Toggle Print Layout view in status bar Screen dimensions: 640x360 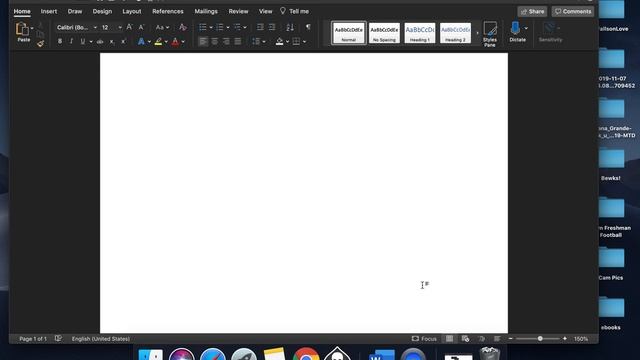449,339
